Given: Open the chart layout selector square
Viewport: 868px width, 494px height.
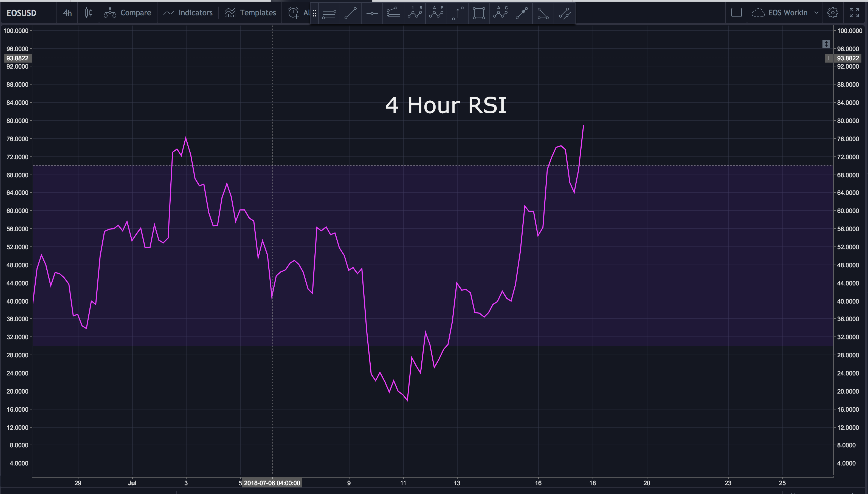Looking at the screenshot, I should (736, 13).
